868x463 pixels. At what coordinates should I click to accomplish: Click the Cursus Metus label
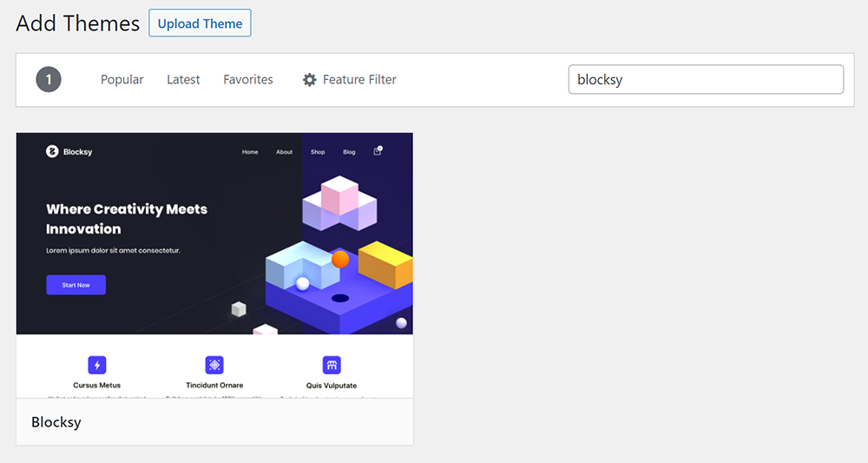97,386
